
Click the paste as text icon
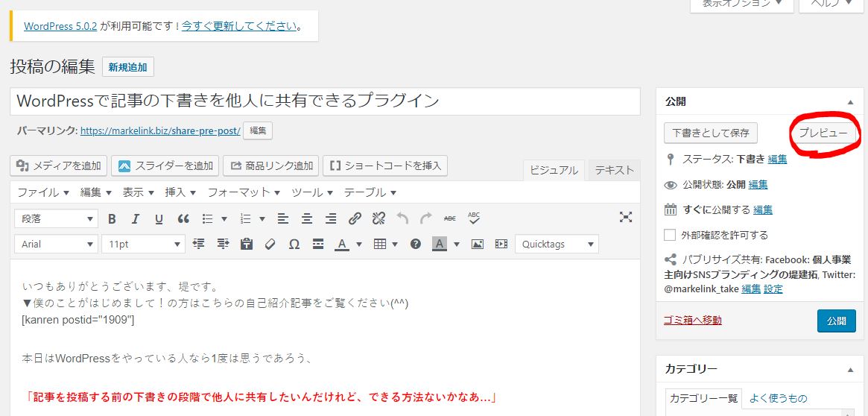(247, 244)
